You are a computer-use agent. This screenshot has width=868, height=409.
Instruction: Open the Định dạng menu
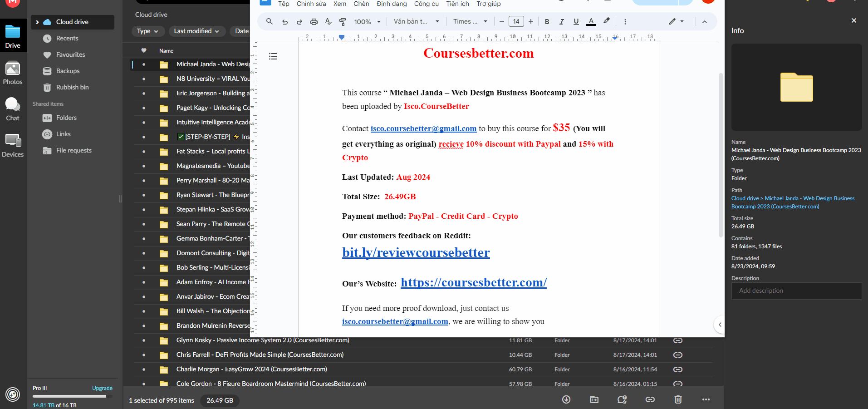point(392,4)
